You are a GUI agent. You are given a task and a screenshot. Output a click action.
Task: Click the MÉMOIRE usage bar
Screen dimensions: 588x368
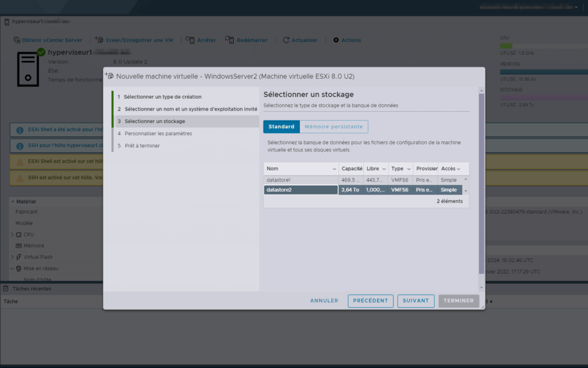[544, 72]
